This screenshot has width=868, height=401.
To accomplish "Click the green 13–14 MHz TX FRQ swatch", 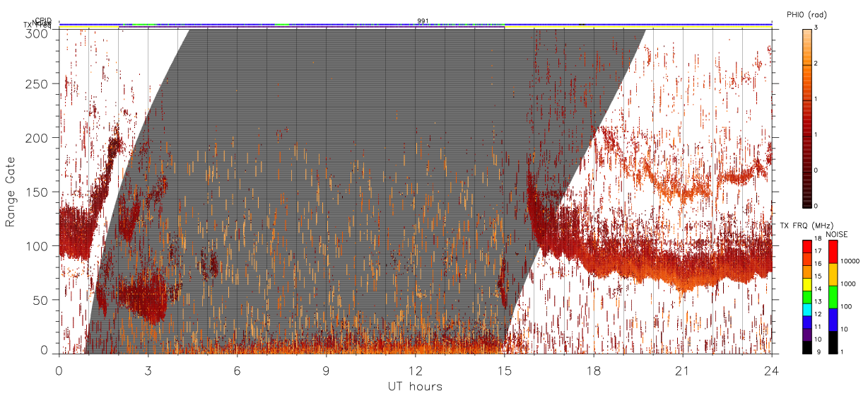I will [807, 297].
